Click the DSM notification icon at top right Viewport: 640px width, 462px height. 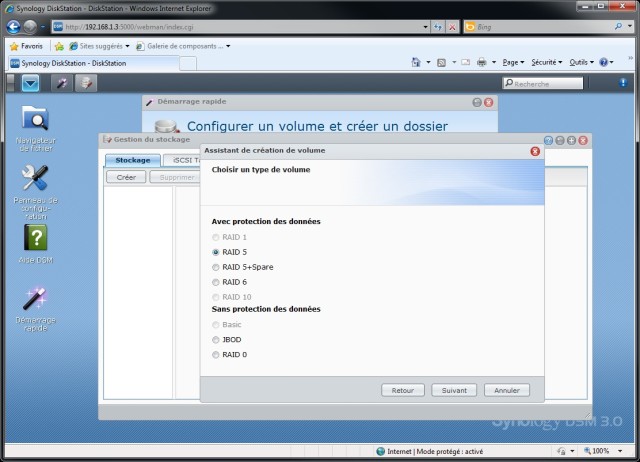[623, 82]
